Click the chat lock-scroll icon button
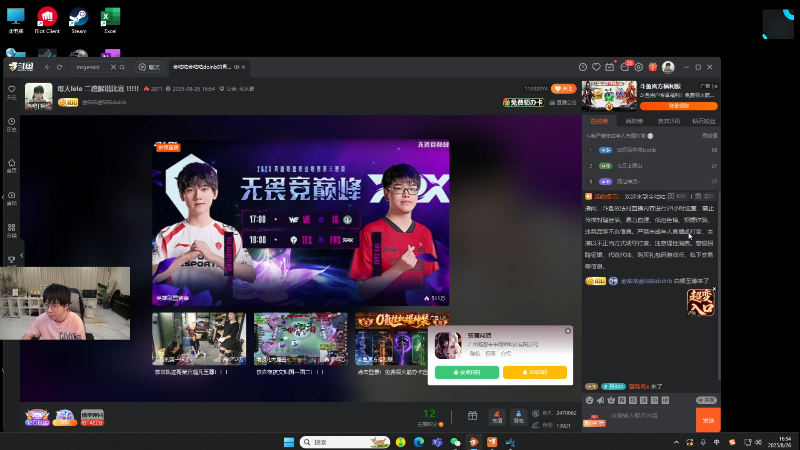The height and width of the screenshot is (450, 800). click(671, 196)
